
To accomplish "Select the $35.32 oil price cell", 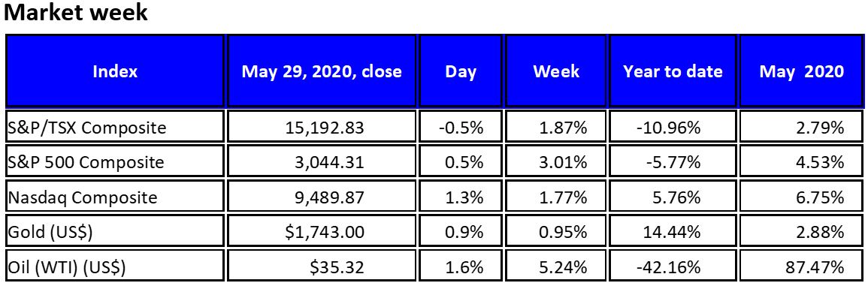I will pos(322,266).
